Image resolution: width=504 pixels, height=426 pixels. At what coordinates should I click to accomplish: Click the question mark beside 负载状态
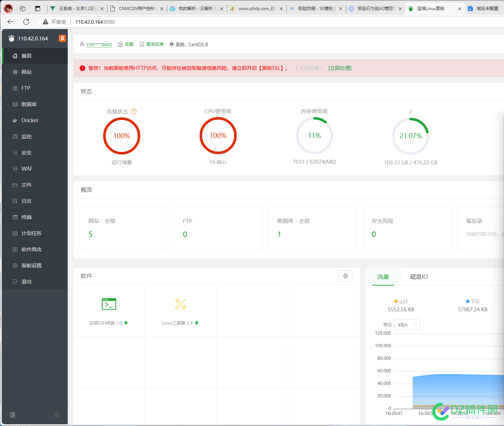pos(134,111)
